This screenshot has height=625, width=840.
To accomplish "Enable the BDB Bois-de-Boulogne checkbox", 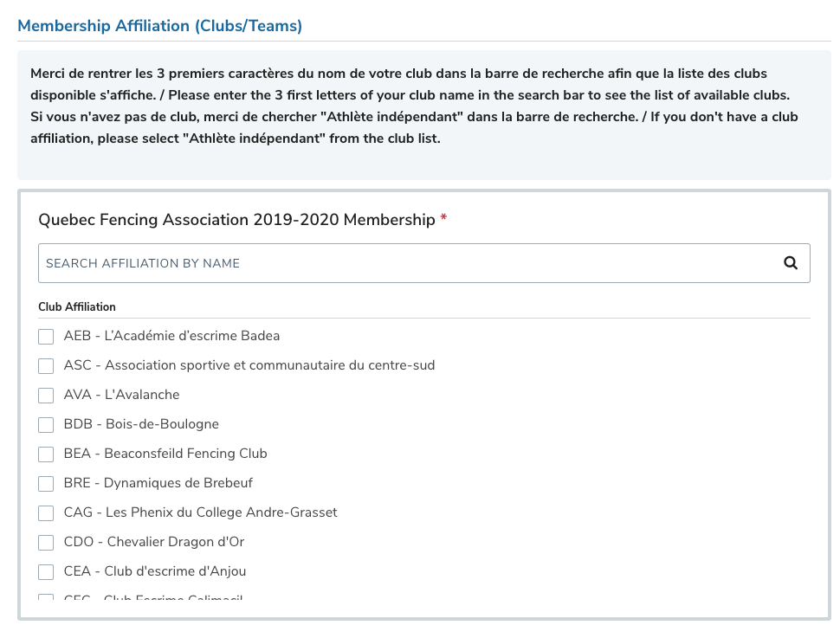I will tap(46, 425).
